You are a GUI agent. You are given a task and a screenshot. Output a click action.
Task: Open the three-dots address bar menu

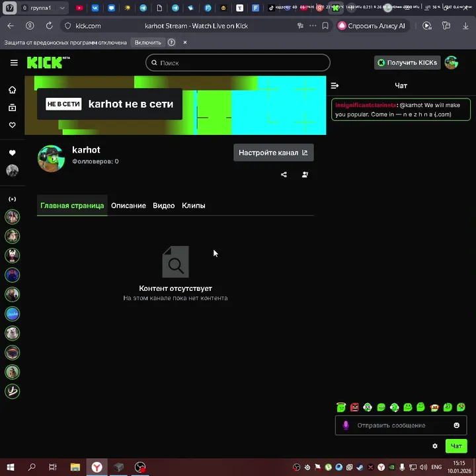(x=313, y=26)
